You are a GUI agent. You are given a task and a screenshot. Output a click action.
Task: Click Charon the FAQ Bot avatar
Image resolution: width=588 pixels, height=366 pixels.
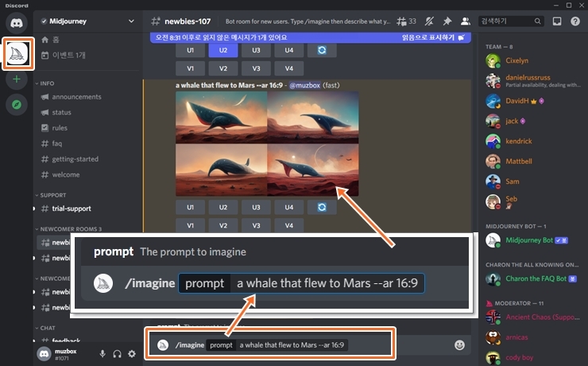(x=493, y=279)
